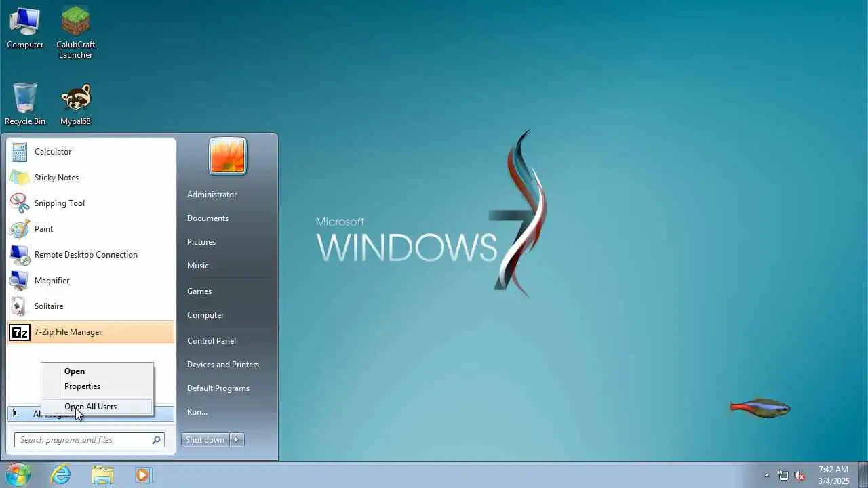Open Music from the Start menu

pos(198,266)
